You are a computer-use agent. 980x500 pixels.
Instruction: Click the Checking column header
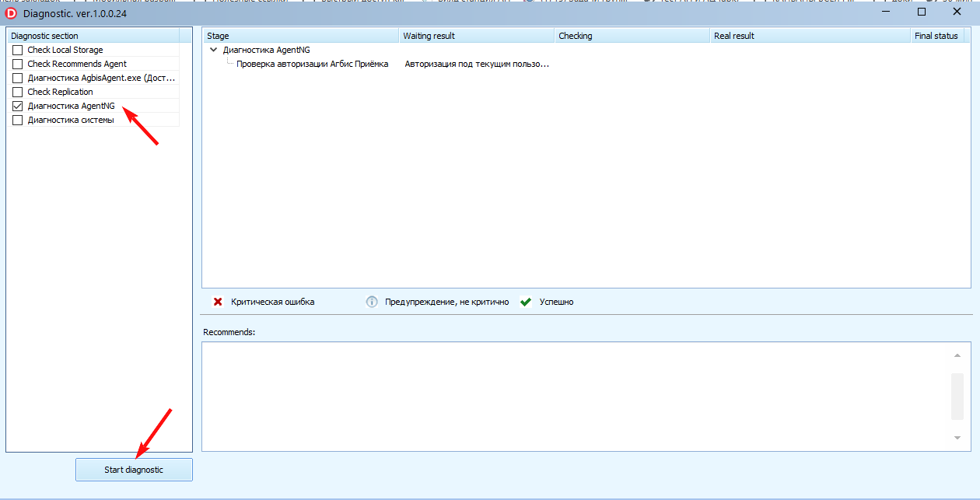coord(632,36)
